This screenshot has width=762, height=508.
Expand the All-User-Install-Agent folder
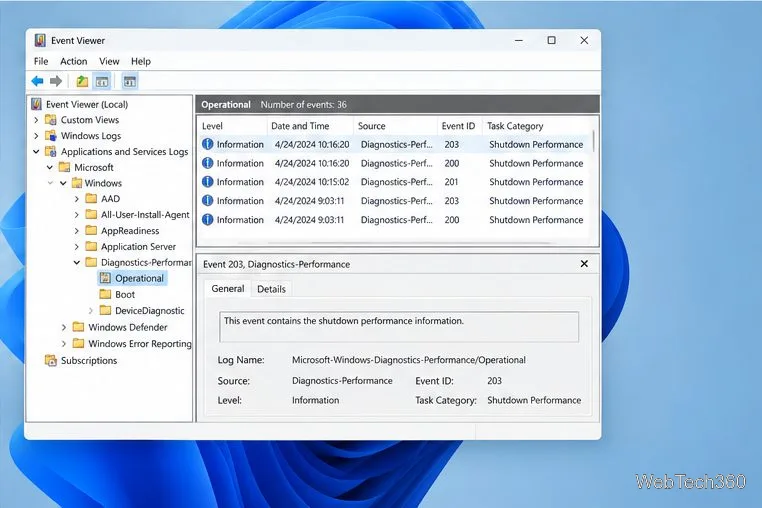pyautogui.click(x=76, y=214)
